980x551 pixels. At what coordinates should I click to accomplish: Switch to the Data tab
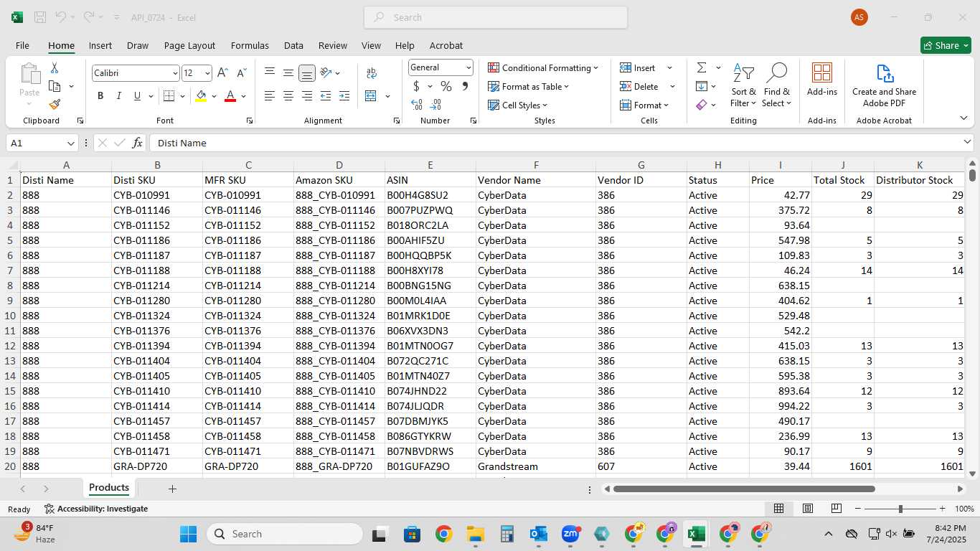(293, 45)
